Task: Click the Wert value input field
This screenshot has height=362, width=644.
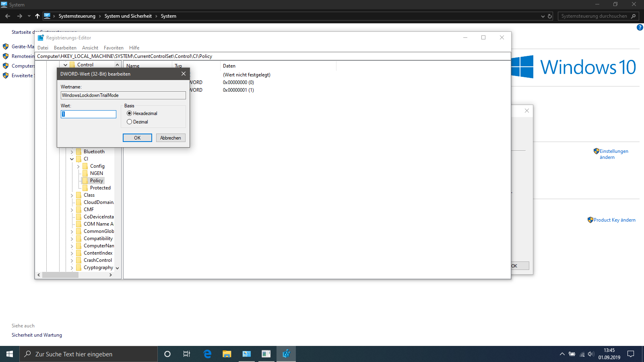Action: point(89,114)
